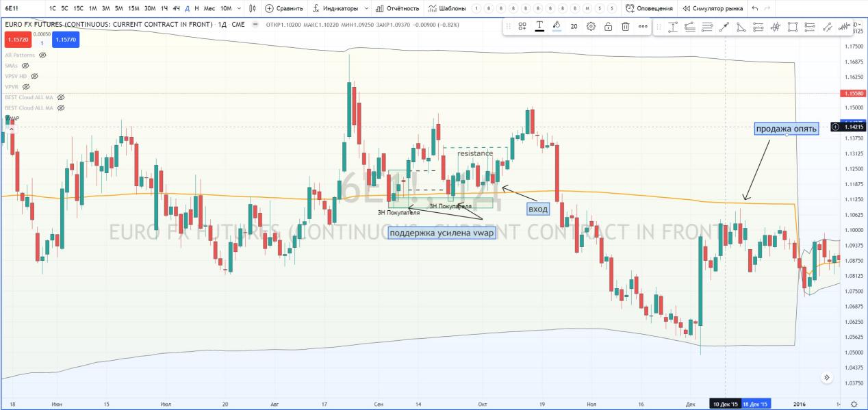The image size is (868, 410).
Task: Expand the timeframe interval dropdown arrow
Action: (239, 8)
